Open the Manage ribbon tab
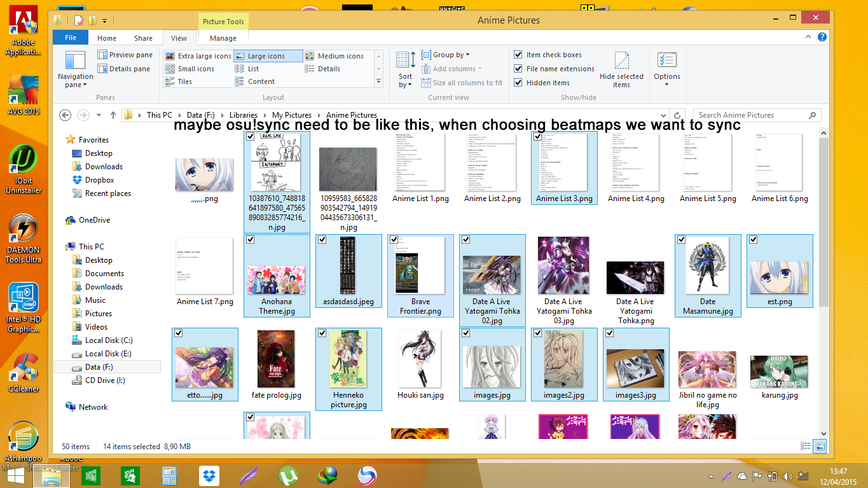This screenshot has width=868, height=488. click(x=223, y=38)
